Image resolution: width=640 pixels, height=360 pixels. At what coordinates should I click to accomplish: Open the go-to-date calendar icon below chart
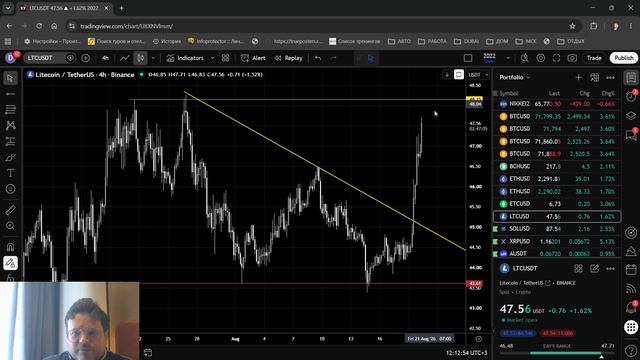click(x=148, y=353)
